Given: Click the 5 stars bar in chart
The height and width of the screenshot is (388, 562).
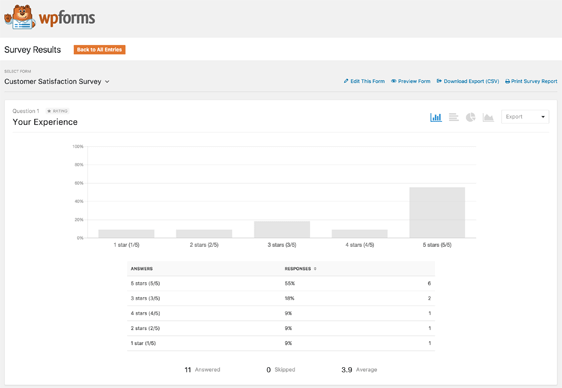Looking at the screenshot, I should 437,212.
